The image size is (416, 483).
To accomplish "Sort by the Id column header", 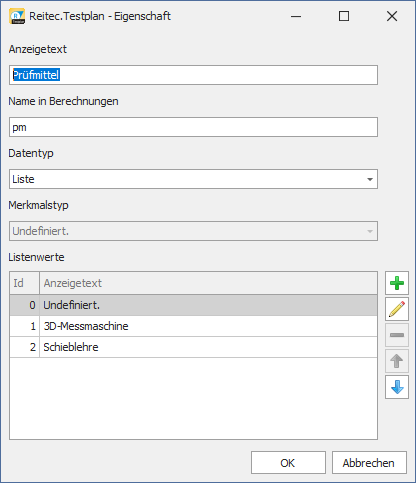I will (x=25, y=283).
